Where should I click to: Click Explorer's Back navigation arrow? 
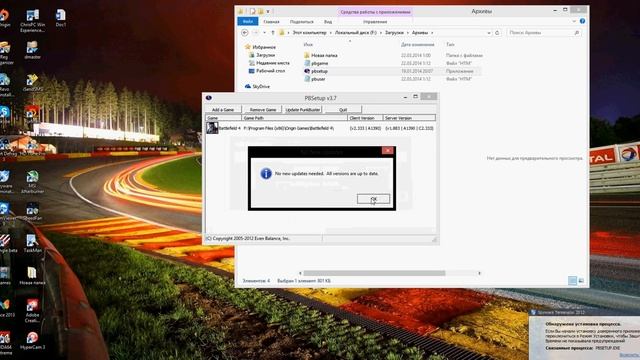[x=245, y=33]
